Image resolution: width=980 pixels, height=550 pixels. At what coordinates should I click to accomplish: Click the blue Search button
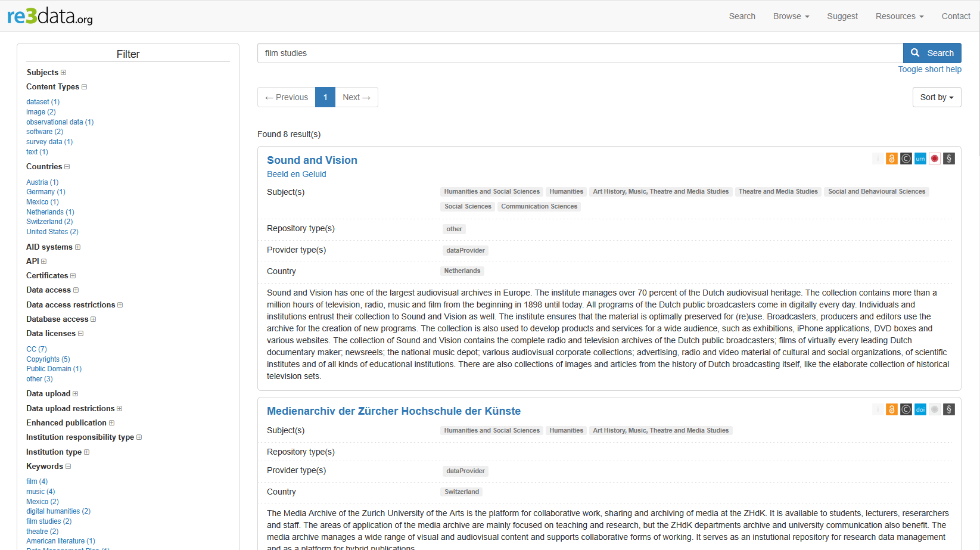click(x=932, y=53)
